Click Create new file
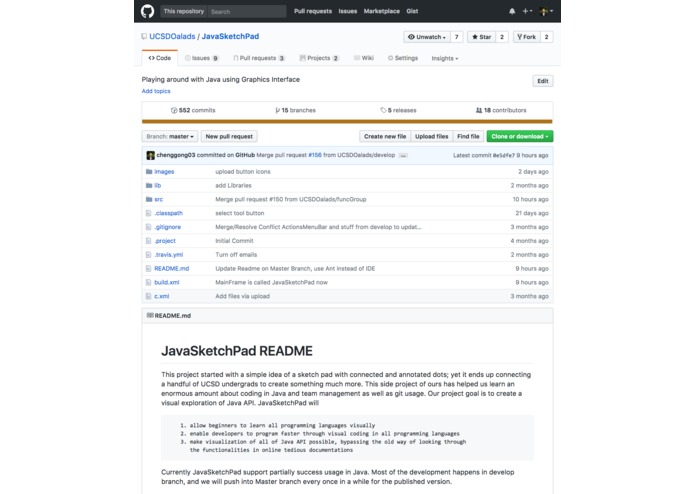This screenshot has height=494, width=695. [385, 136]
